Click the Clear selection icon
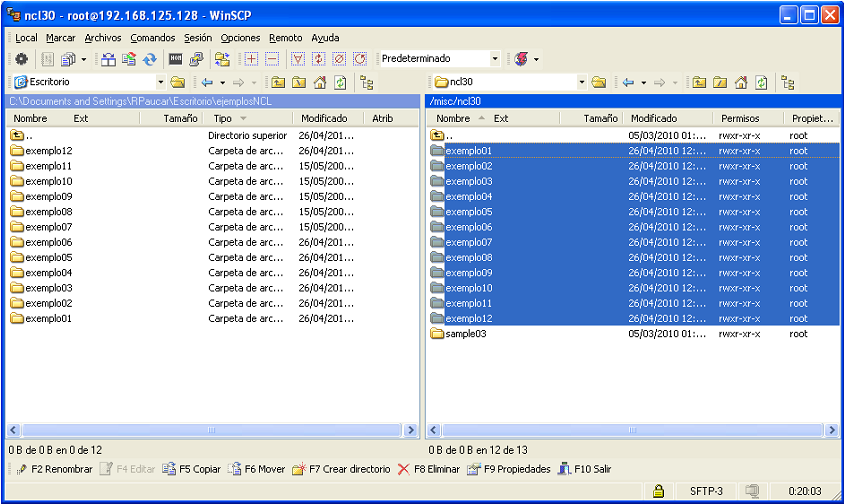This screenshot has width=844, height=504. click(339, 59)
